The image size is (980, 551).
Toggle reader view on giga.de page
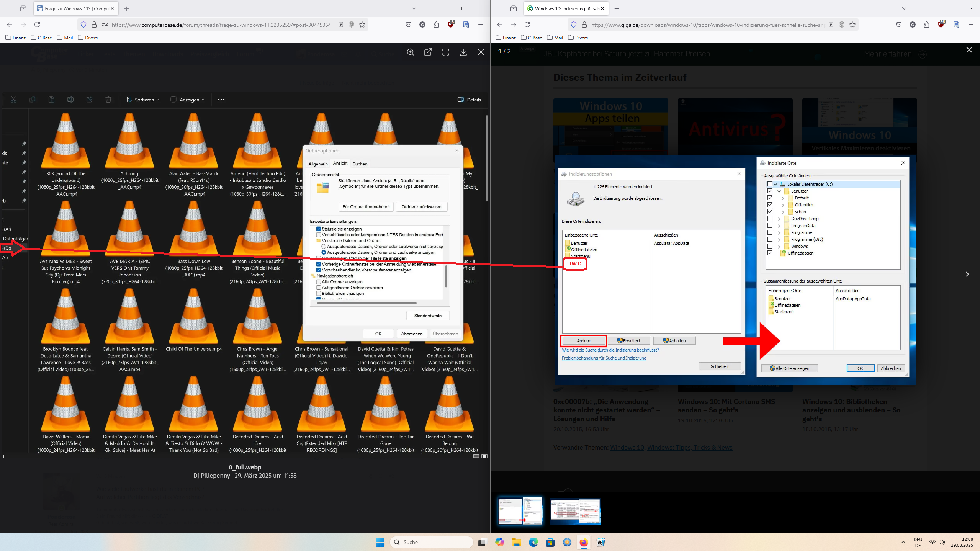click(831, 25)
